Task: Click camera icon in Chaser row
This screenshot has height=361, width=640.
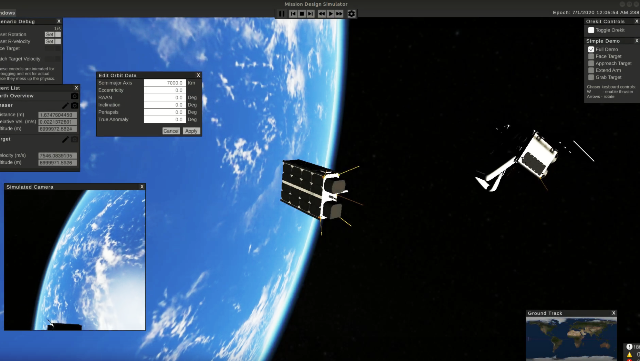Action: coord(74,105)
